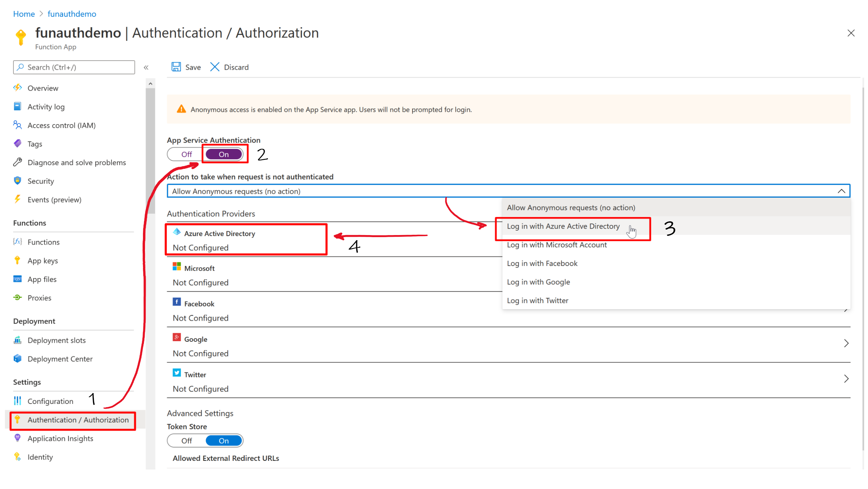This screenshot has width=868, height=489.
Task: Turn App Service Authentication Off
Action: tap(186, 154)
